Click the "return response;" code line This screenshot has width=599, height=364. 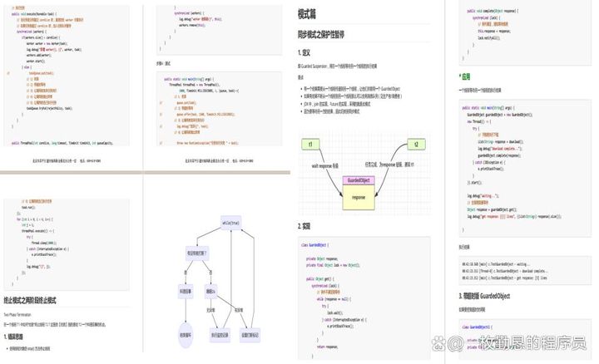pyautogui.click(x=327, y=347)
